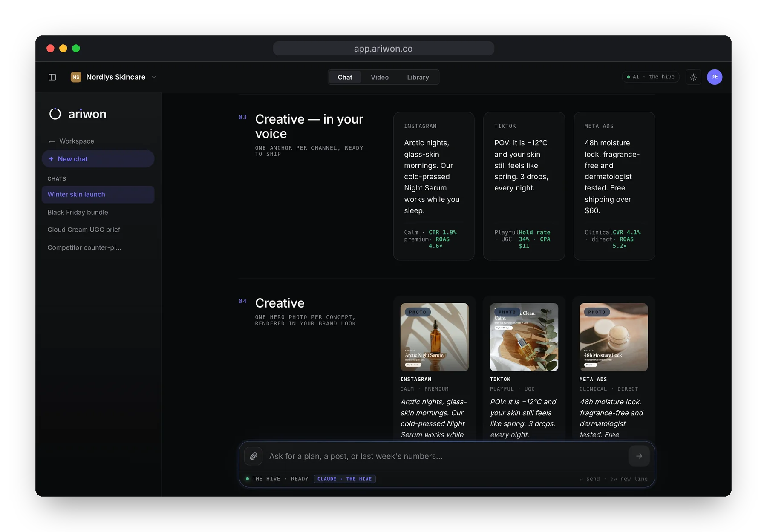Click the META ADS label under the cream photo
Screen dimensions: 767x532
pos(593,379)
